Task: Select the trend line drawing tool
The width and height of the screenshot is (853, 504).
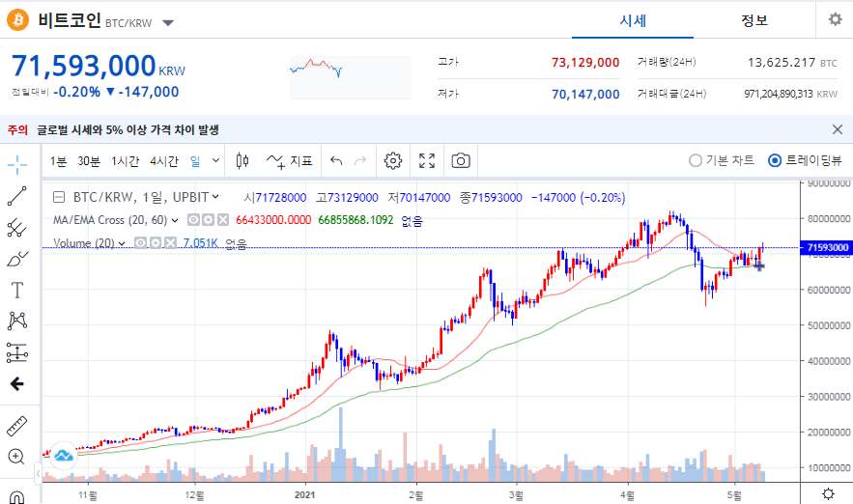Action: pyautogui.click(x=16, y=196)
